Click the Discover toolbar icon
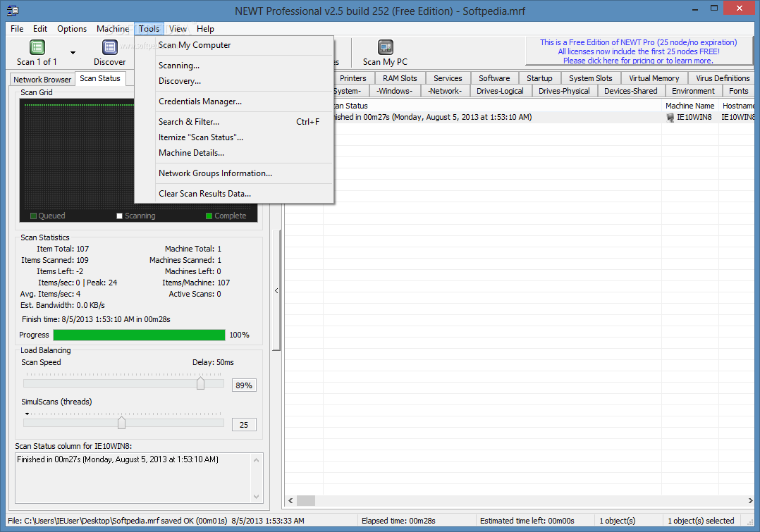 [x=110, y=47]
